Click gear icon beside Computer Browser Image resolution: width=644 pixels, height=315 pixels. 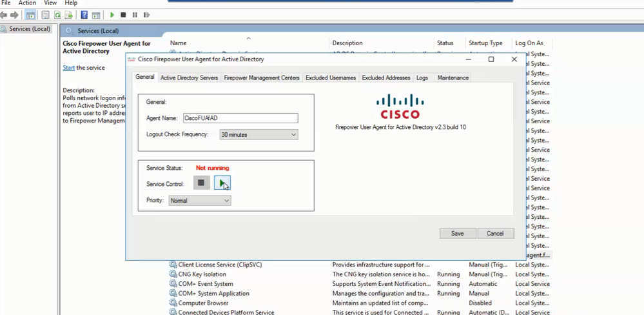[173, 303]
